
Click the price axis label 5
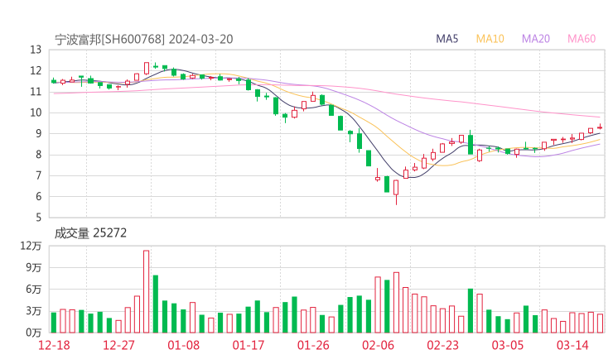[x=39, y=218]
